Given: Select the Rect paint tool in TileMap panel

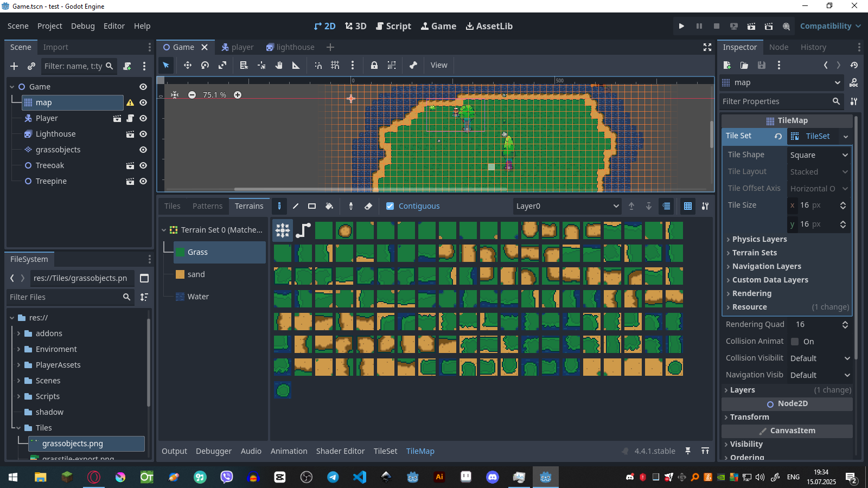Looking at the screenshot, I should pyautogui.click(x=311, y=206).
